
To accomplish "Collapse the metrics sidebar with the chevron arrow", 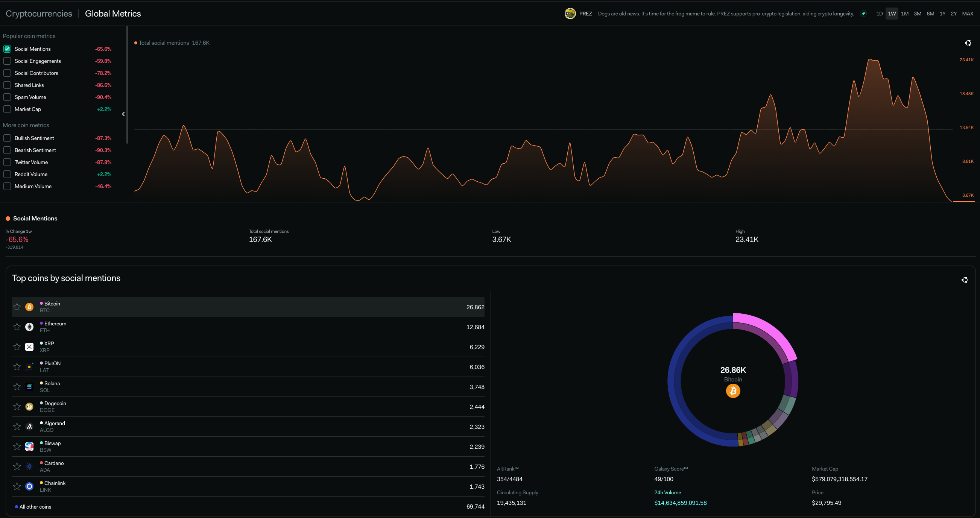I will point(123,114).
